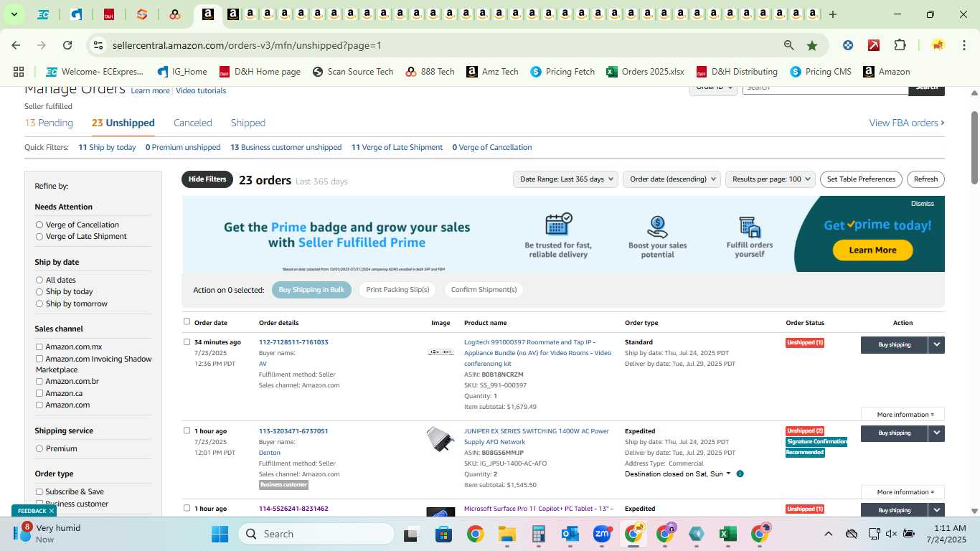
Task: Open a new browser tab with plus icon
Action: pyautogui.click(x=832, y=14)
